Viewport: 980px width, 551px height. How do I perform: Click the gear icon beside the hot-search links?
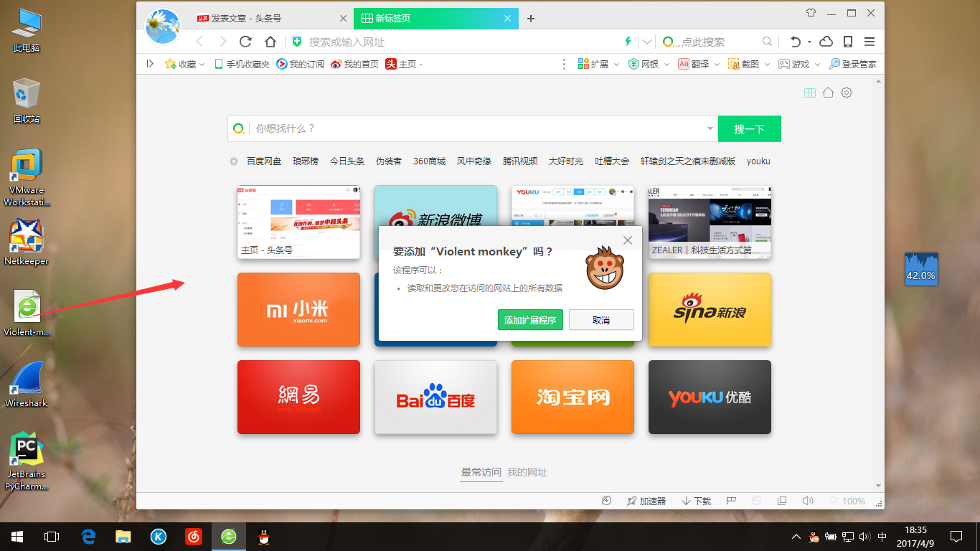click(233, 161)
